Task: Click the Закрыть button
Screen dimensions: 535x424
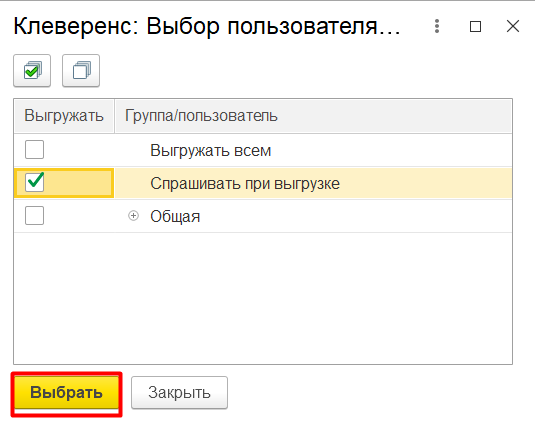Action: pos(179,392)
